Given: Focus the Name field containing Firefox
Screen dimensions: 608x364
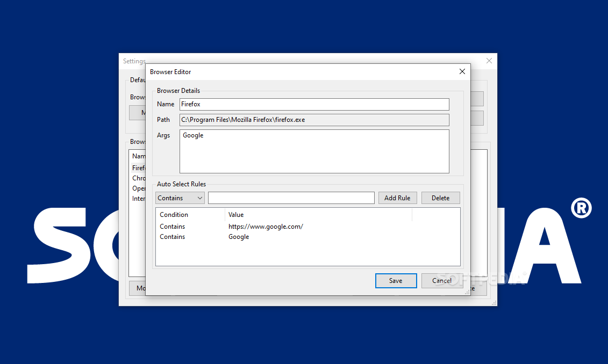Looking at the screenshot, I should tap(314, 104).
